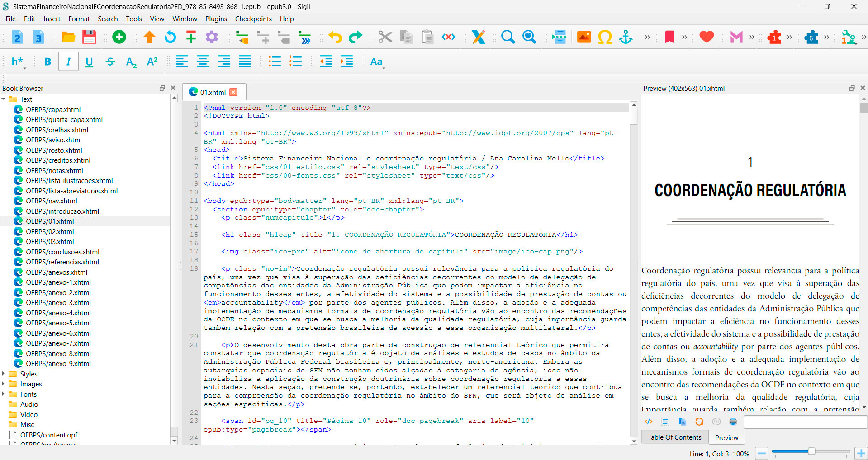Open the Find and Replace magnifier icon
Viewport: 868px width, 460px height.
click(508, 37)
